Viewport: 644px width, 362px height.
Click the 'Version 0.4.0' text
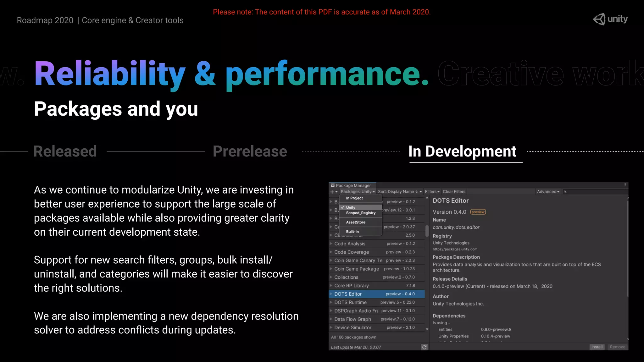pos(449,212)
